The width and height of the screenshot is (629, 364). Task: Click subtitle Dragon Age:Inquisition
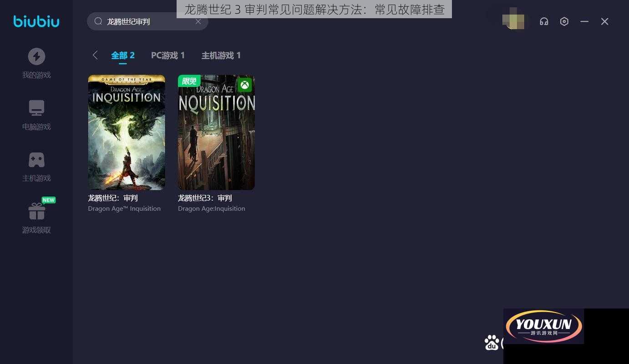point(212,208)
